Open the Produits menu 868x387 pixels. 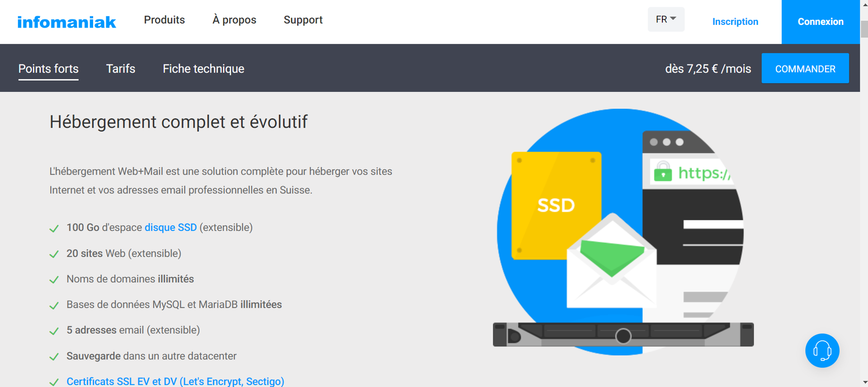(x=164, y=20)
